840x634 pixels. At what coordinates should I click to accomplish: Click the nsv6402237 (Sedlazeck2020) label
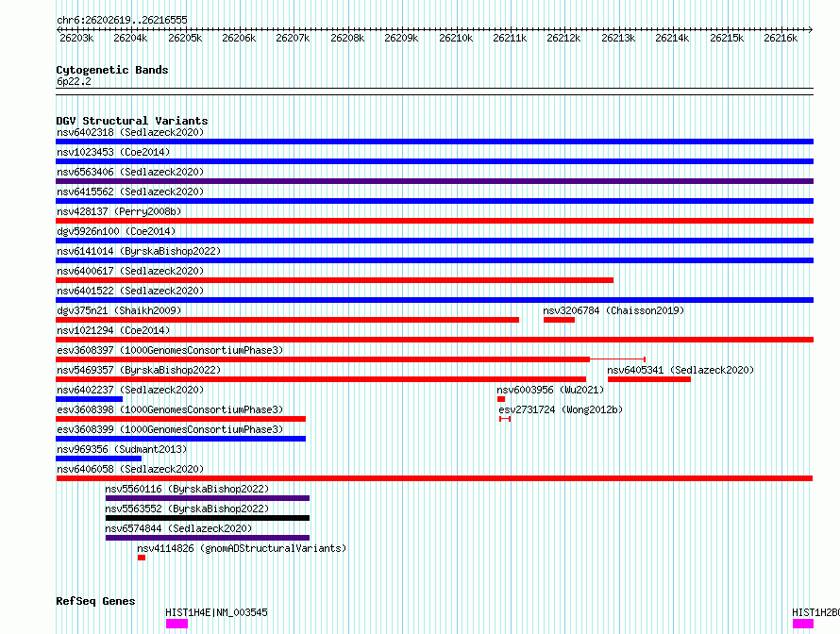click(130, 390)
